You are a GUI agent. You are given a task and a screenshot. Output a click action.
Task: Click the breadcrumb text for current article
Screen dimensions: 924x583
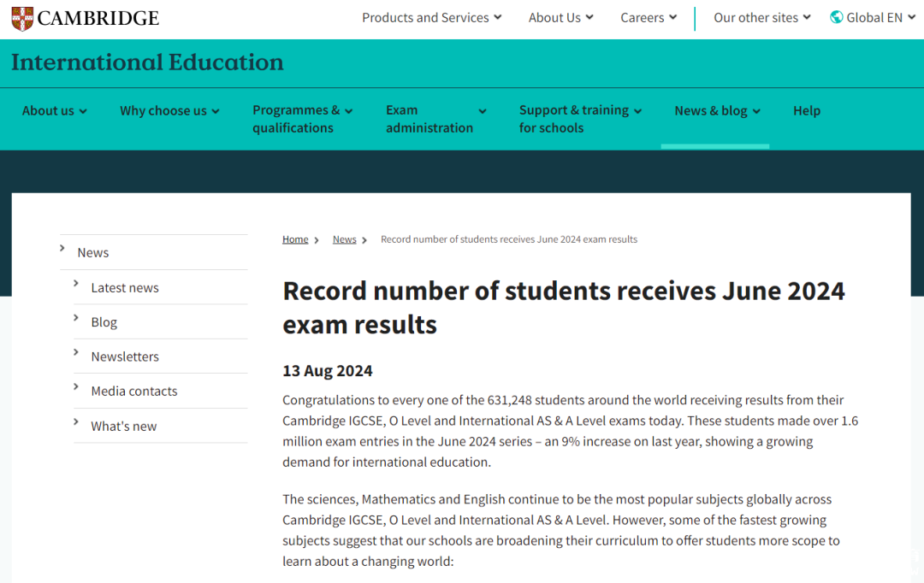point(509,239)
